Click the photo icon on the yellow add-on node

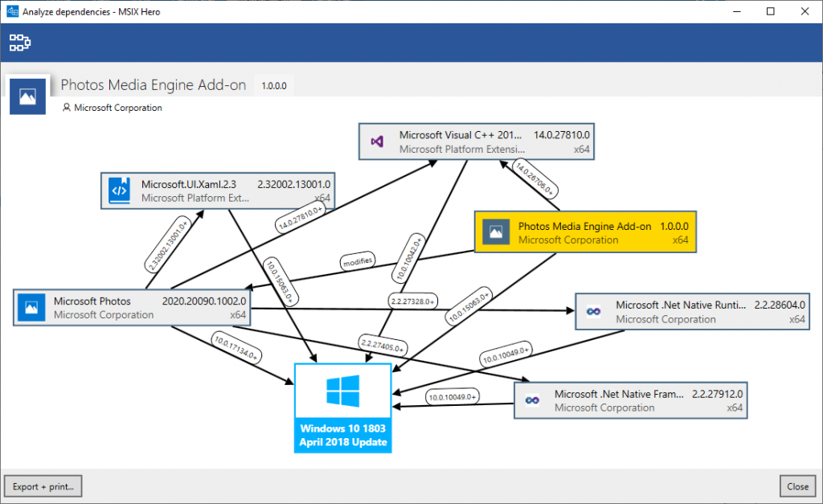496,232
